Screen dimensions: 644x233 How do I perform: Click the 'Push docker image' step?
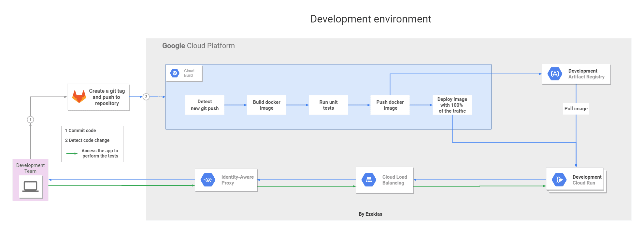point(390,105)
